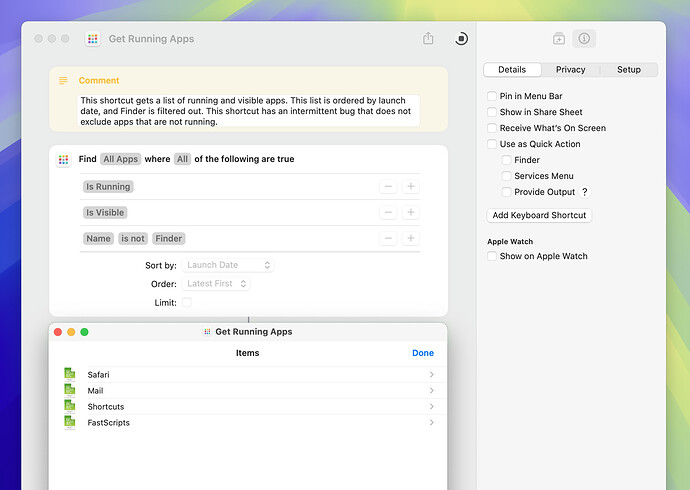The image size is (690, 490).
Task: Change the All Apps type token
Action: coord(121,159)
